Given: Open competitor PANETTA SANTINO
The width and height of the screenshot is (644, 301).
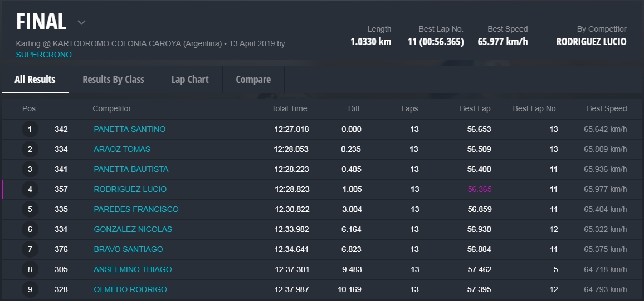Looking at the screenshot, I should 129,129.
